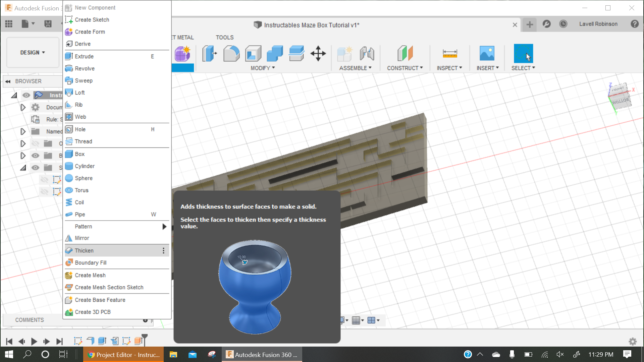Switch to the TOOLS tab
This screenshot has height=362, width=644.
(224, 38)
